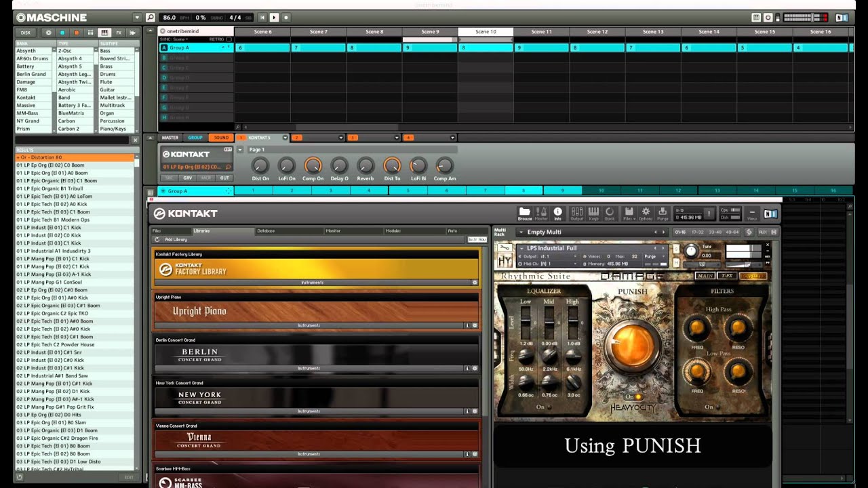Screen dimensions: 868x488
Task: Choose Damage in the Bank list
Action: pyautogui.click(x=34, y=82)
